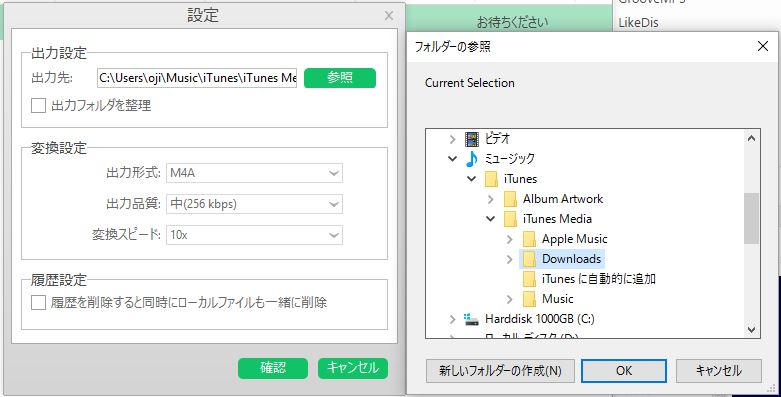Select Harddisk 1000GB (C:) drive

pyautogui.click(x=539, y=319)
